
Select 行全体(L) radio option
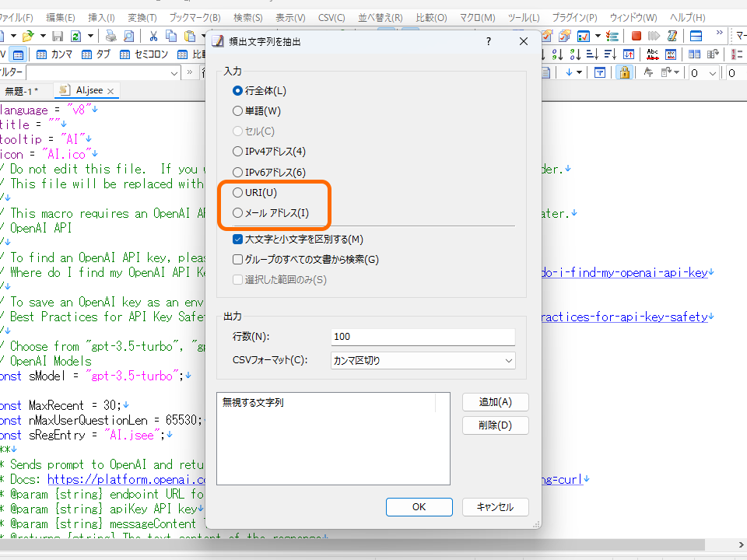pos(260,90)
